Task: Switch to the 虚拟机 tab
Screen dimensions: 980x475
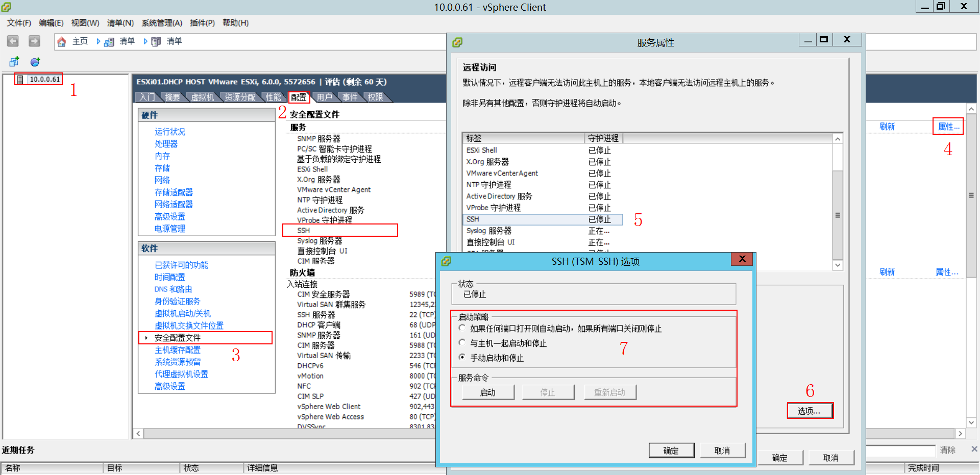Action: coord(204,97)
